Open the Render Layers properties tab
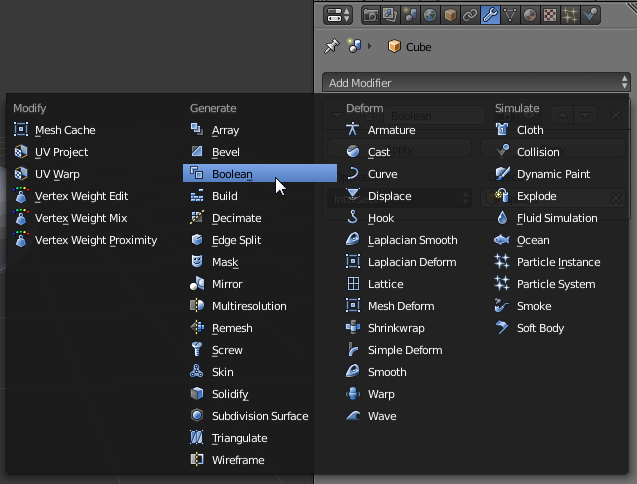 [390, 15]
